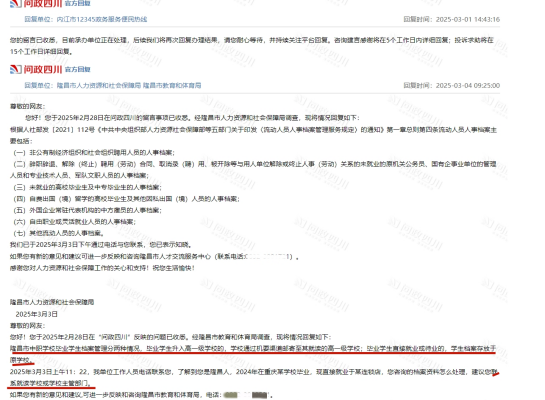Click item (六) 自由职业或灵活就业人员 line
The width and height of the screenshot is (545, 400).
74,222
